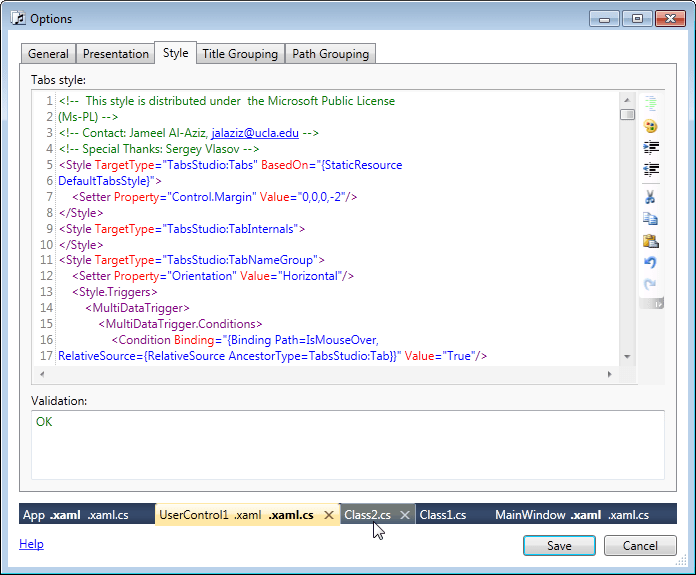Screen dimensions: 696x575
Task: Redo the last undone edit
Action: 651,284
